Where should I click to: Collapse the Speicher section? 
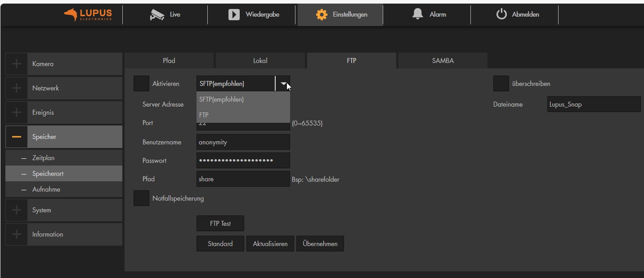17,136
